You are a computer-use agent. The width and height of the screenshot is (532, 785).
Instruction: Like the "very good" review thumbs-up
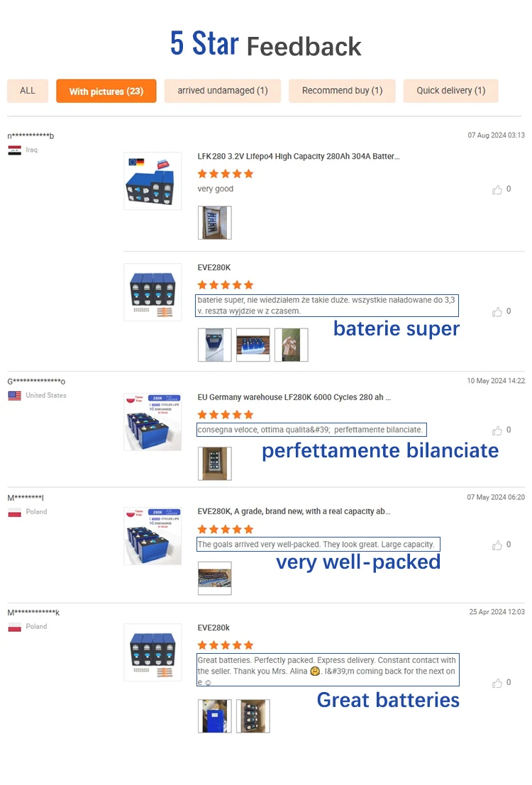pos(497,189)
